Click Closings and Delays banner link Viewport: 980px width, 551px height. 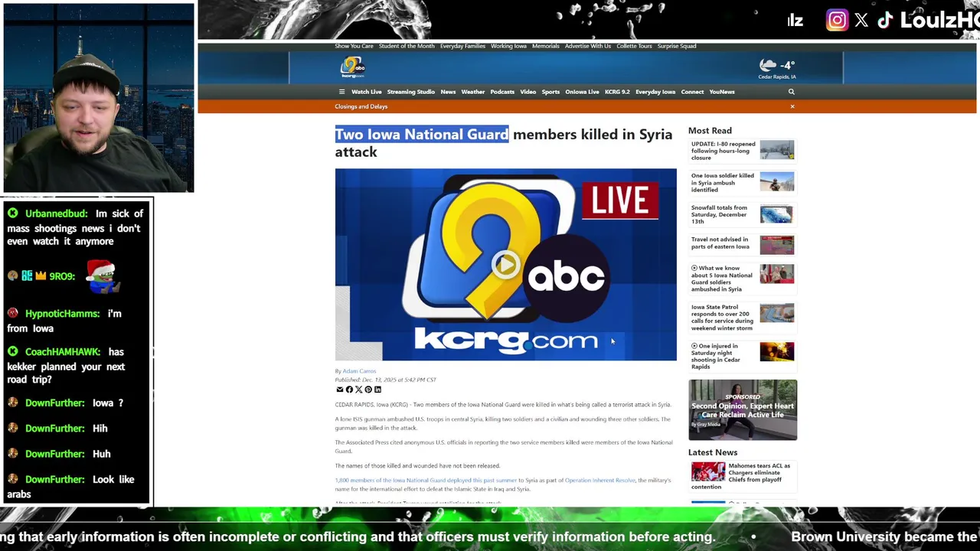pos(361,106)
